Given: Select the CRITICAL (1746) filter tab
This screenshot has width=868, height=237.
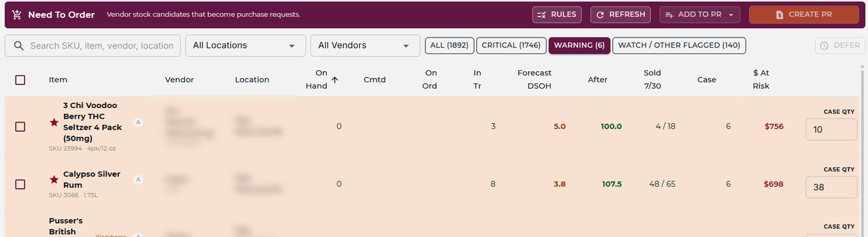Looking at the screenshot, I should tap(511, 45).
